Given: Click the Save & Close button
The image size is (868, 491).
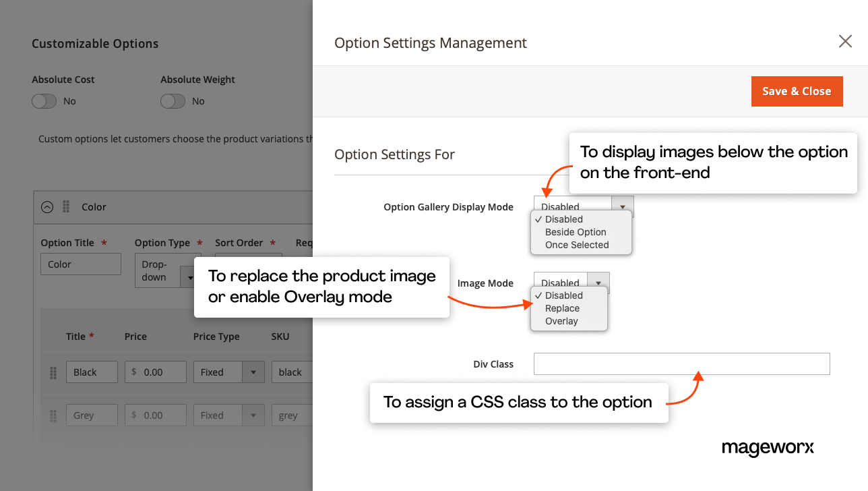Looking at the screenshot, I should pyautogui.click(x=797, y=91).
